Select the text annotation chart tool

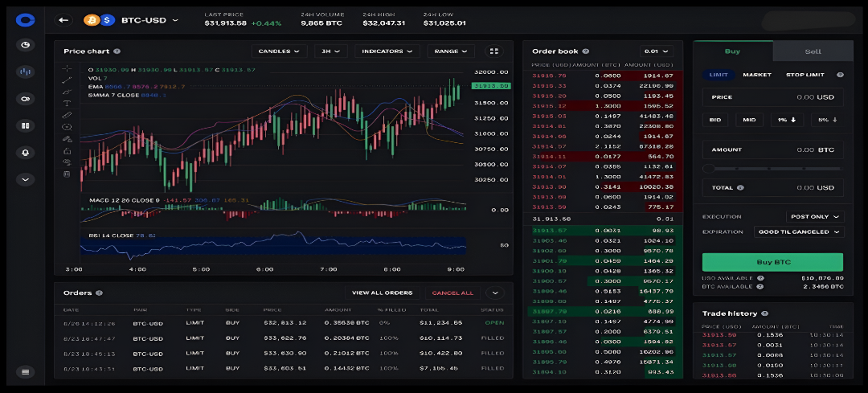67,104
